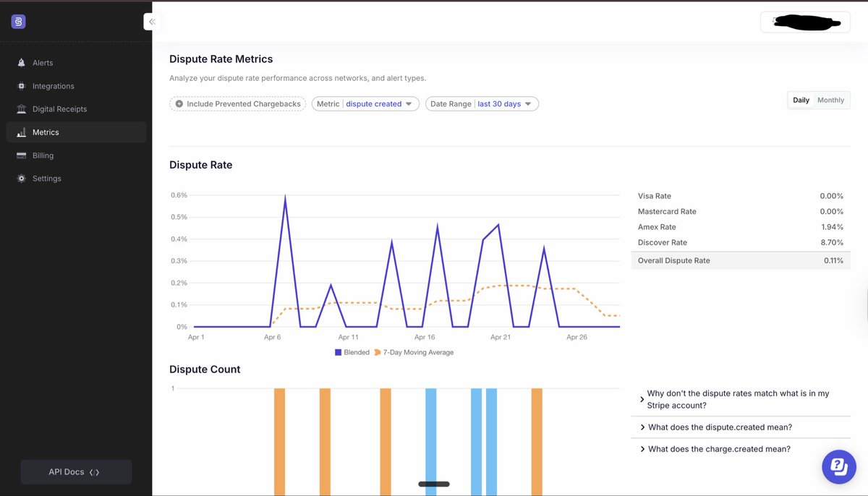Click the Apr 6 peak on dispute chart
Viewport: 868px width, 496px height.
point(285,197)
